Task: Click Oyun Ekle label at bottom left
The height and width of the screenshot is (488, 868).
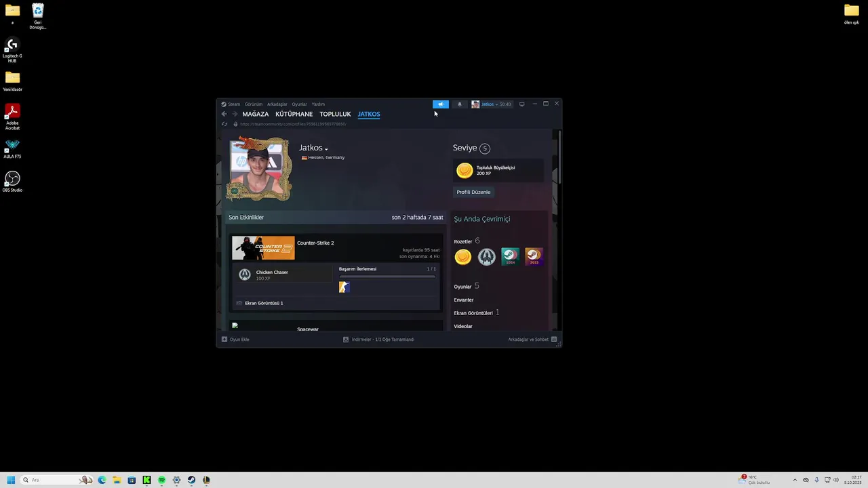Action: coord(239,339)
